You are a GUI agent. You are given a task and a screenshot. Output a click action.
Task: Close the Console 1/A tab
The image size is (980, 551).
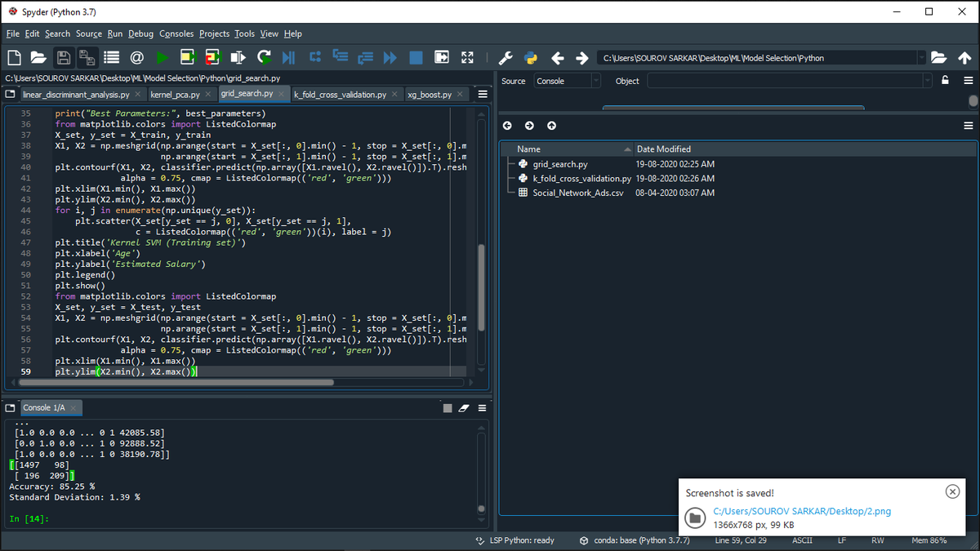point(73,407)
